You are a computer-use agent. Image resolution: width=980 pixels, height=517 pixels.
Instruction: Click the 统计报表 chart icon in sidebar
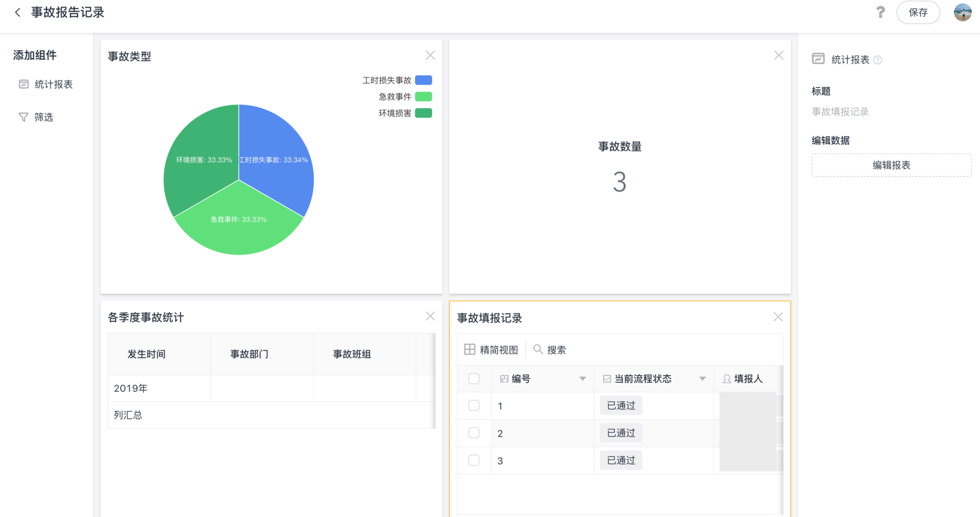coord(23,84)
